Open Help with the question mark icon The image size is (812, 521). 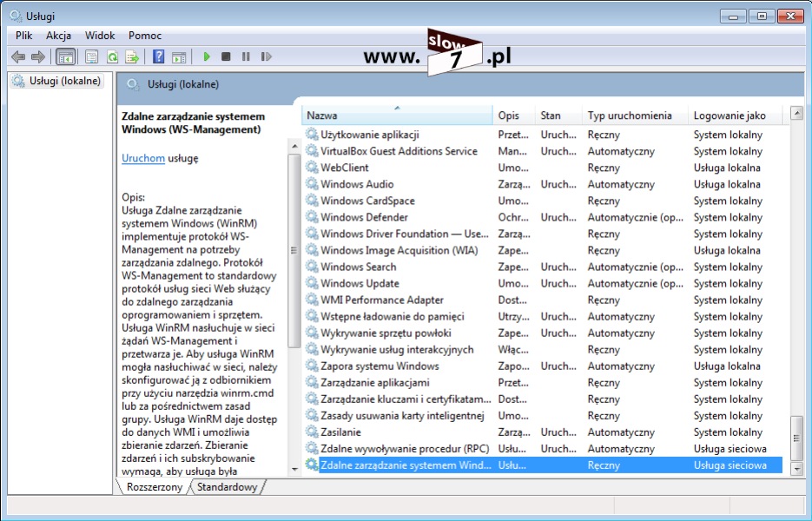tap(158, 56)
